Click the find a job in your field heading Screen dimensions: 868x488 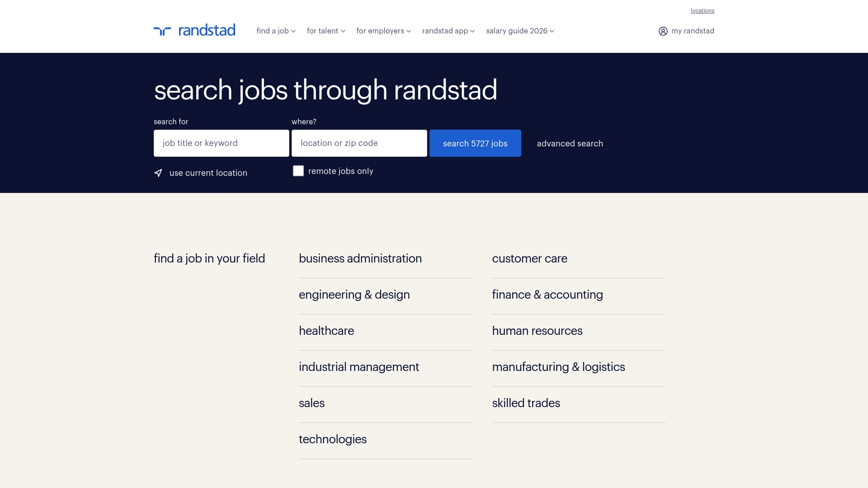(209, 258)
